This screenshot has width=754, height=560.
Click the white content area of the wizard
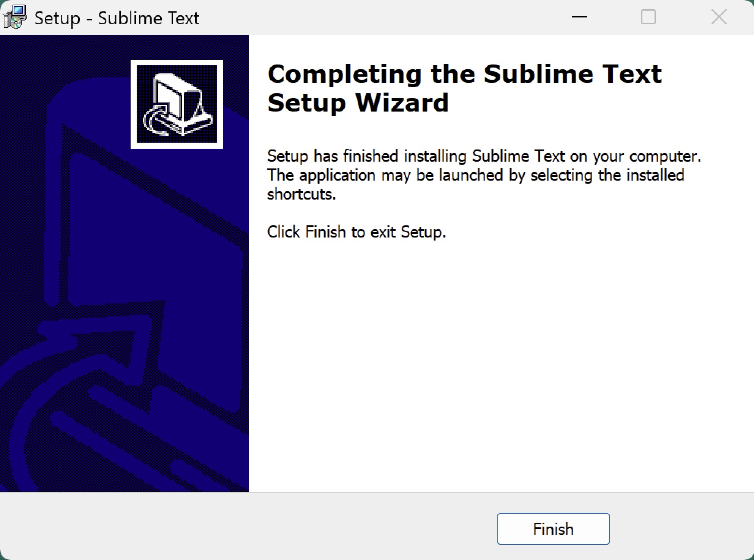tap(494, 341)
